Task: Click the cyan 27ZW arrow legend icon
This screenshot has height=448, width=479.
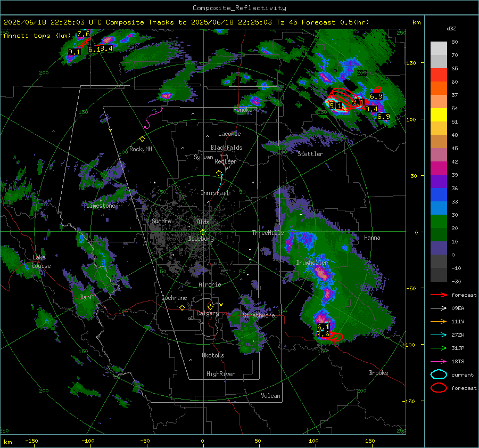Action: pyautogui.click(x=439, y=335)
